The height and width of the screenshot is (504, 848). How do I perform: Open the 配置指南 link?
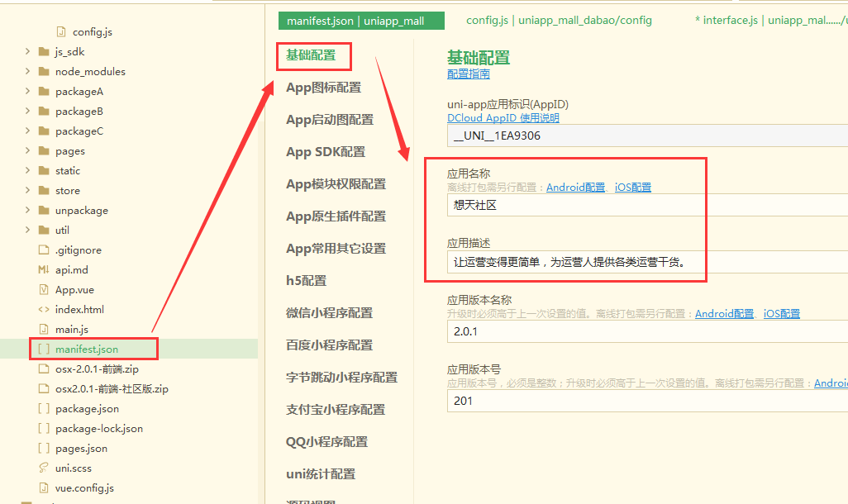[x=469, y=74]
